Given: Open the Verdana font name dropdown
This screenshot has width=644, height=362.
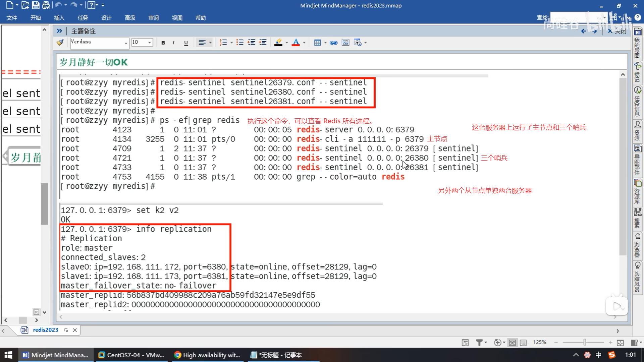Looking at the screenshot, I should (x=126, y=43).
